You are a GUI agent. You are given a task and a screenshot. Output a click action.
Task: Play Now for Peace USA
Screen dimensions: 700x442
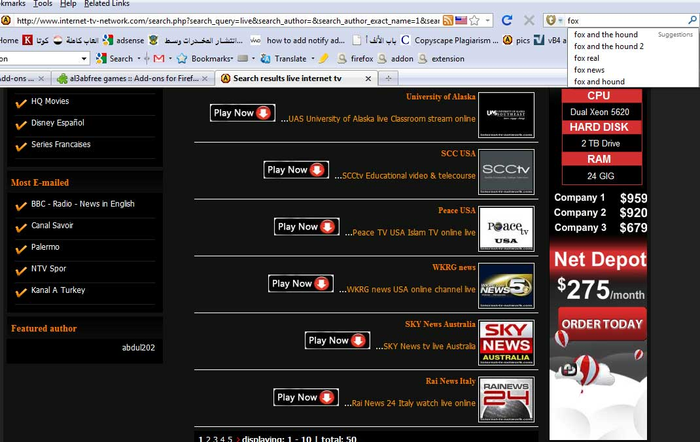click(307, 226)
